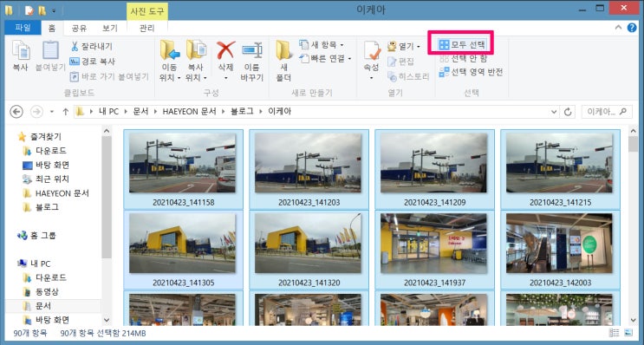This screenshot has height=345, width=644.
Task: Select photo 20210423_141305
Action: point(183,250)
